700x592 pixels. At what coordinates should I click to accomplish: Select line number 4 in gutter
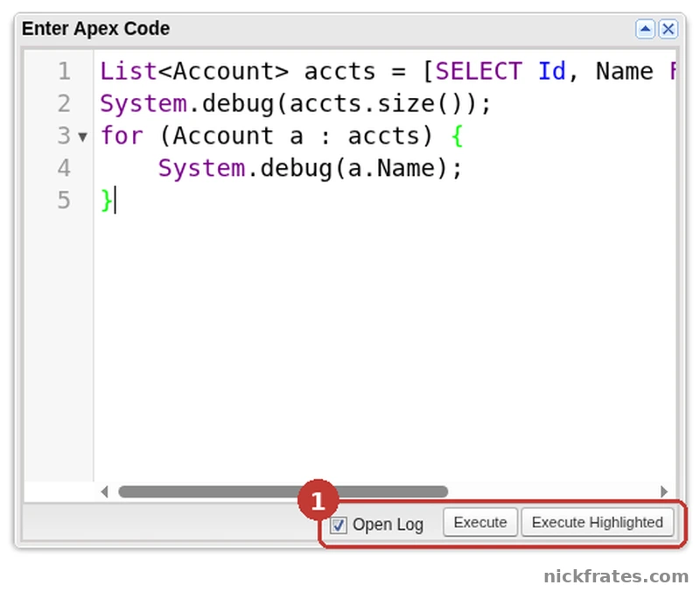click(64, 168)
